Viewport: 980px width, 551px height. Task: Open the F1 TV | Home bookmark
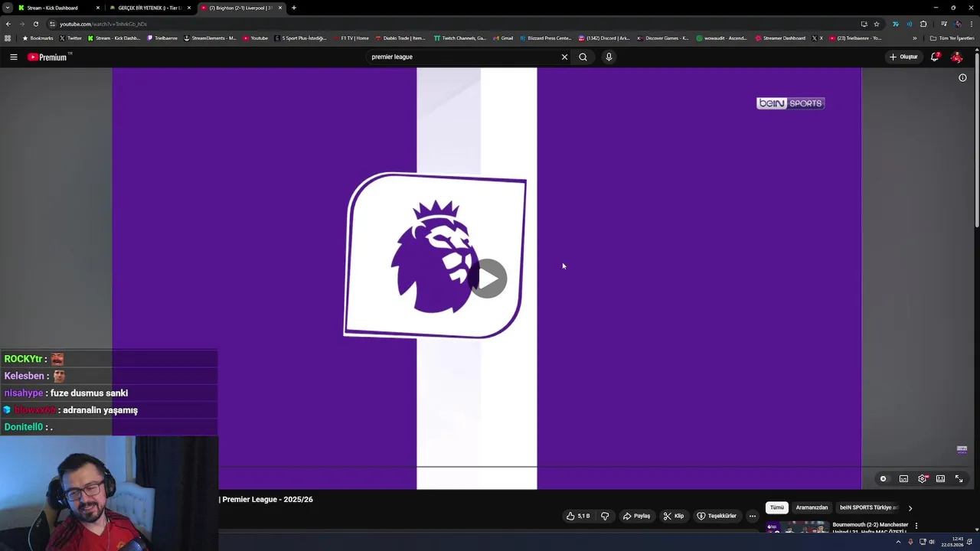pos(351,38)
